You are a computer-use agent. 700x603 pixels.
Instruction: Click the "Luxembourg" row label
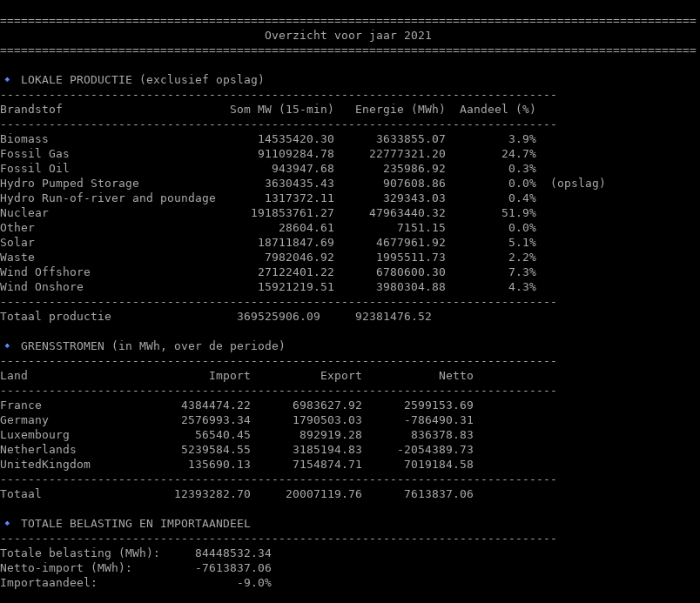[34, 435]
